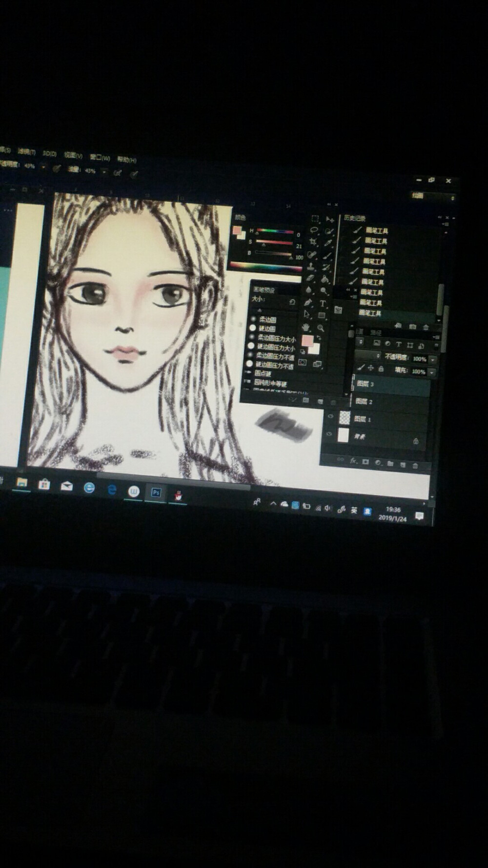
Task: Expand the brush flow 流量 dropdown
Action: click(x=104, y=171)
